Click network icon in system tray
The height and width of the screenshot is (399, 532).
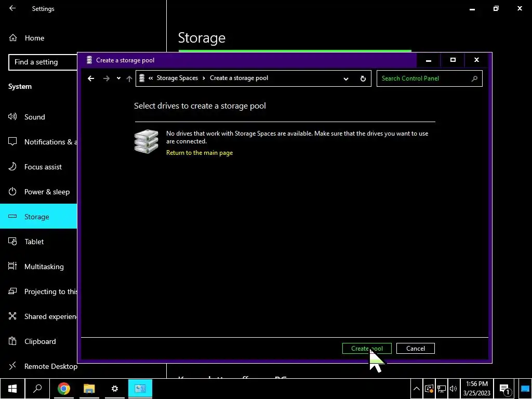click(441, 389)
